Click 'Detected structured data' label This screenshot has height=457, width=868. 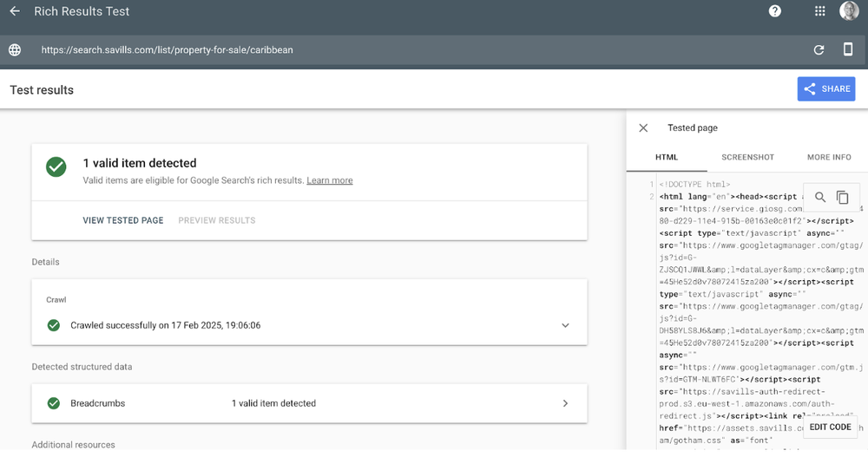click(82, 367)
